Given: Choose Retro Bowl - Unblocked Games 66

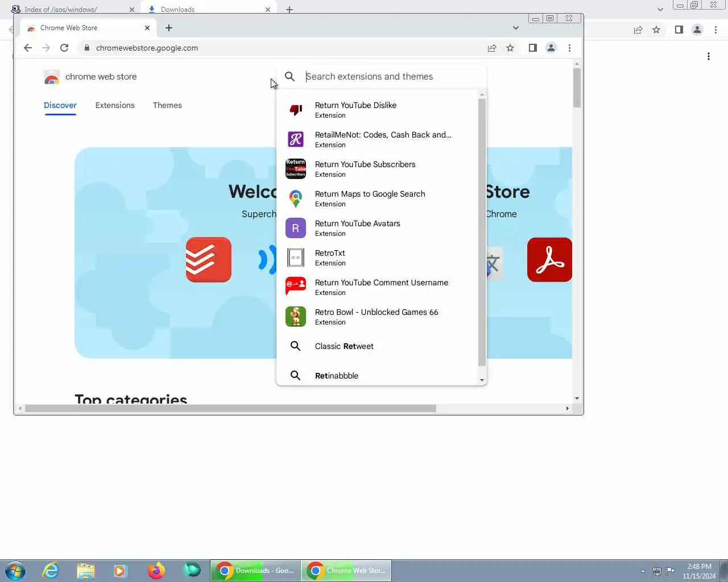Looking at the screenshot, I should click(378, 317).
